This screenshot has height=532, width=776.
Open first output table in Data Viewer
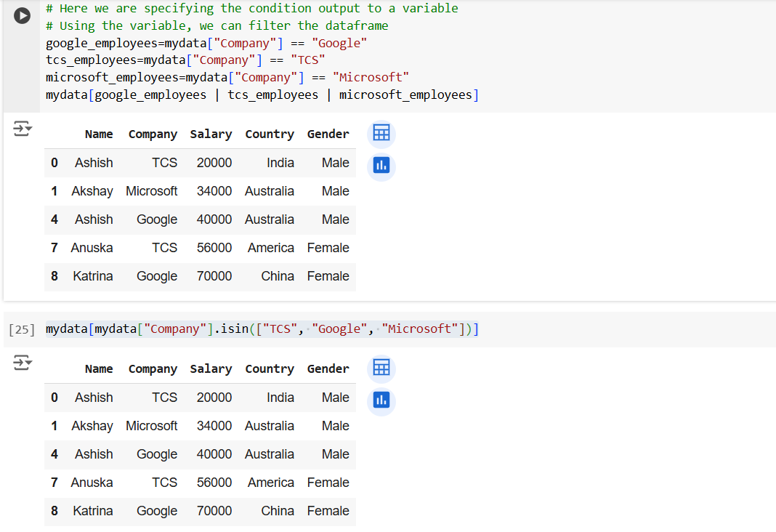(381, 133)
